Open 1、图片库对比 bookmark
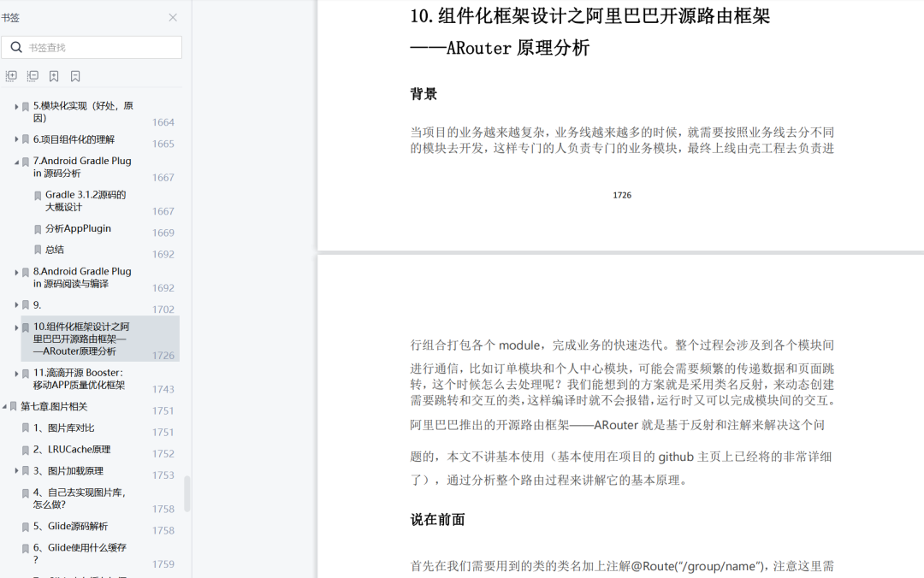The width and height of the screenshot is (924, 578). coord(63,428)
